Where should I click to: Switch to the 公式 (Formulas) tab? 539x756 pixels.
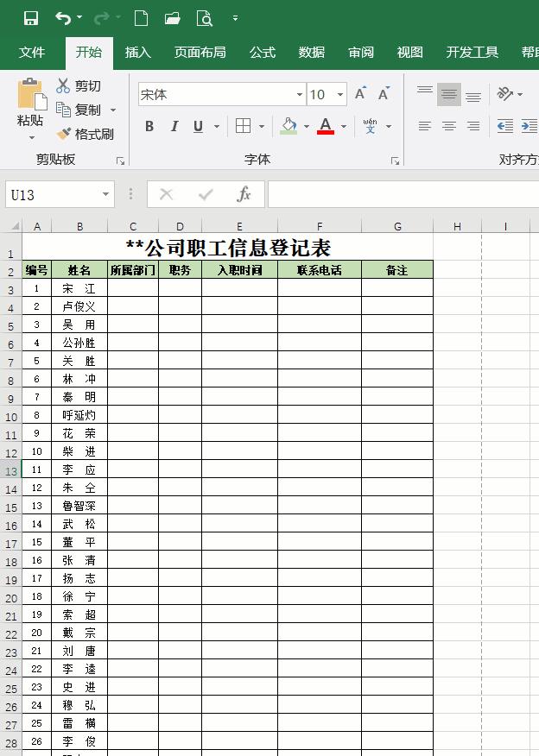pos(263,52)
